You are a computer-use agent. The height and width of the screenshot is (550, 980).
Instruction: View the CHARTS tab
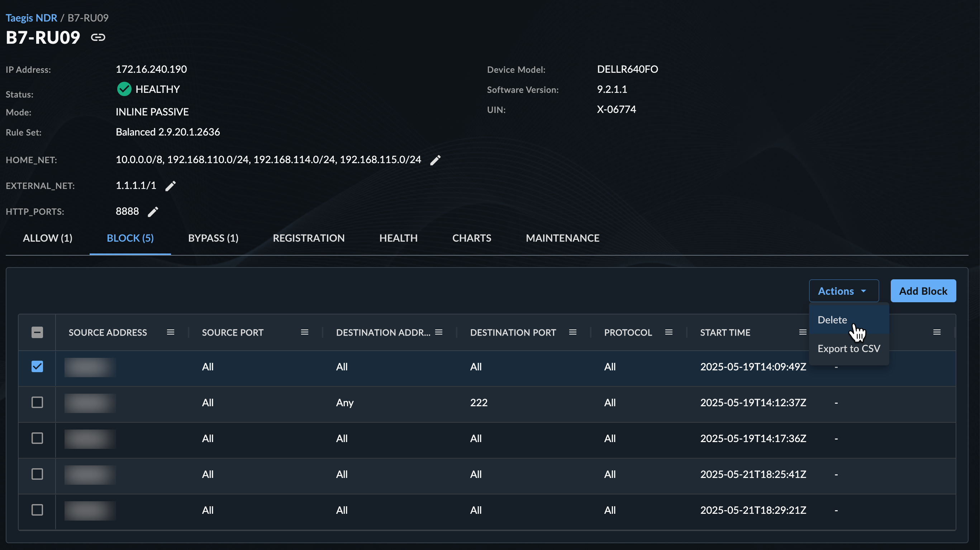(472, 238)
